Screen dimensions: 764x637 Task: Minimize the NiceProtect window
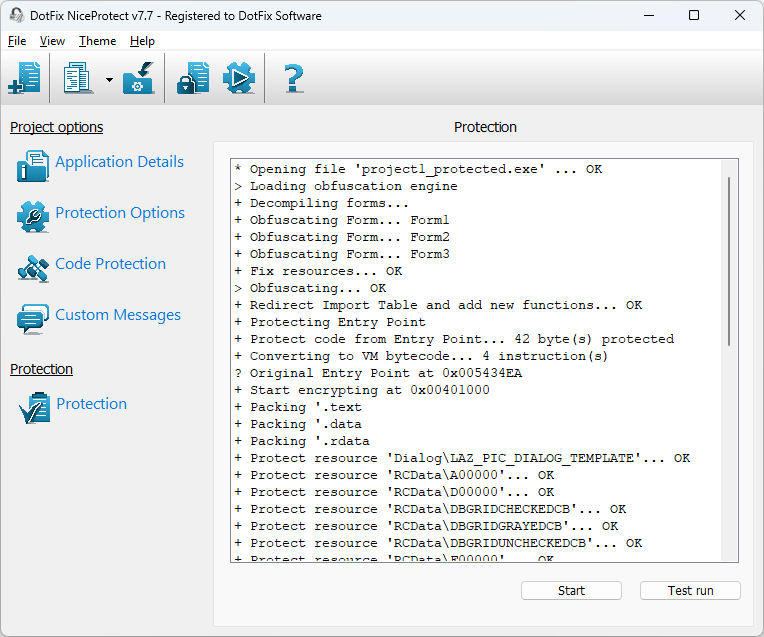(649, 15)
